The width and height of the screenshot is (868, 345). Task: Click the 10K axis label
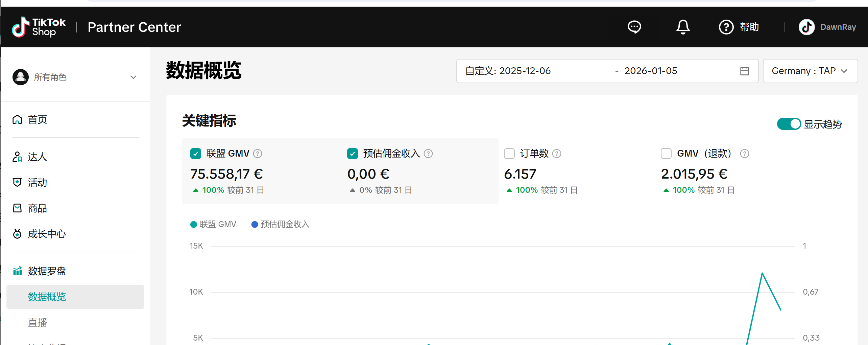[x=196, y=292]
